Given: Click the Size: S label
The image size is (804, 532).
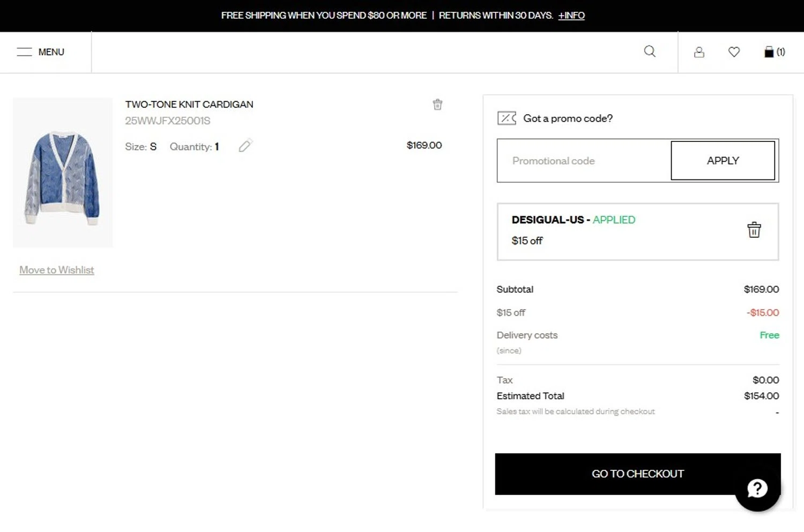Looking at the screenshot, I should [141, 147].
